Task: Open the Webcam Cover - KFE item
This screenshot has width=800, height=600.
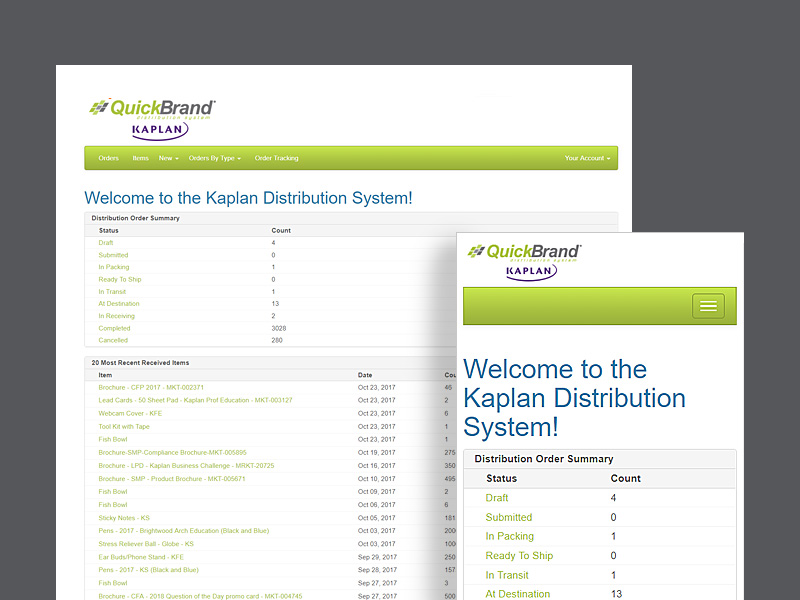Action: tap(130, 414)
